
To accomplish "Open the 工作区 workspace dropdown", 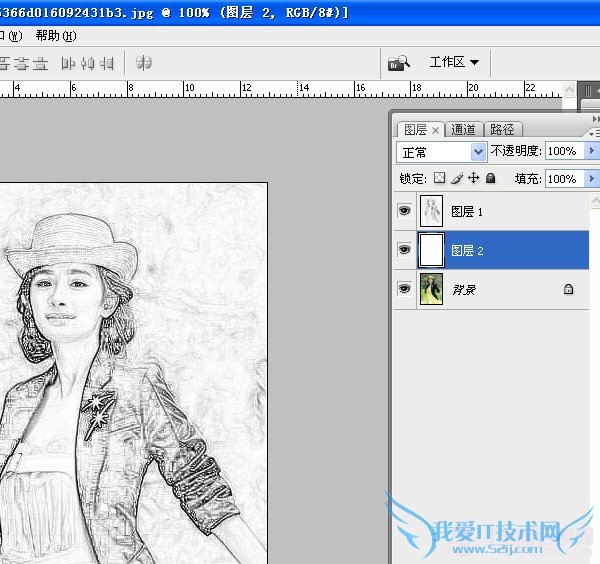I will pyautogui.click(x=454, y=62).
